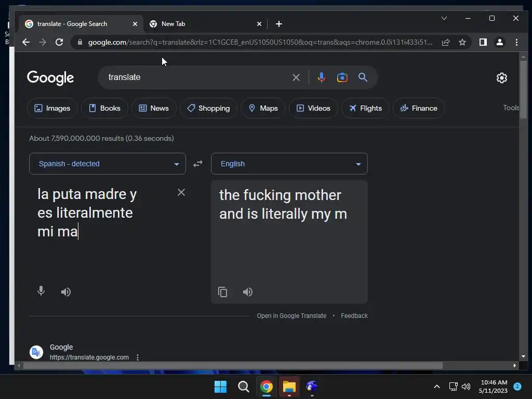This screenshot has width=532, height=399.
Task: Bookmark this tab with the star icon
Action: click(462, 42)
